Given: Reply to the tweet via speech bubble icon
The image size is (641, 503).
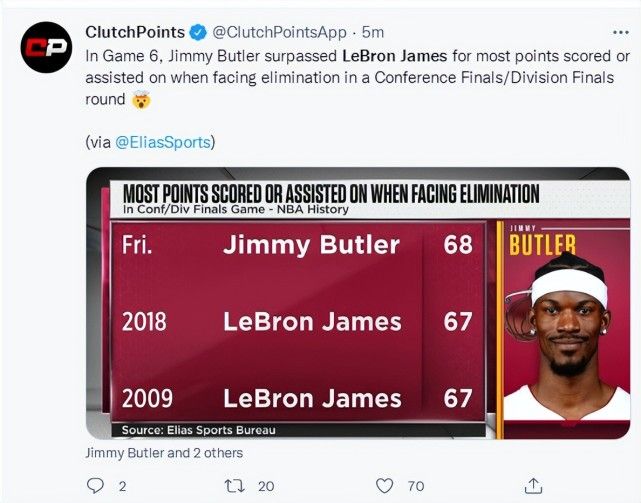Looking at the screenshot, I should [95, 486].
